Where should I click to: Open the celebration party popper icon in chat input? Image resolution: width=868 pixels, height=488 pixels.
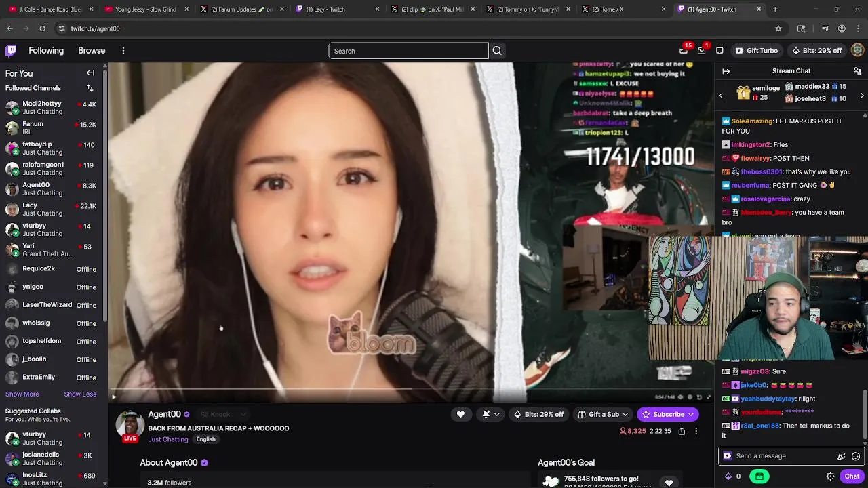pyautogui.click(x=842, y=456)
